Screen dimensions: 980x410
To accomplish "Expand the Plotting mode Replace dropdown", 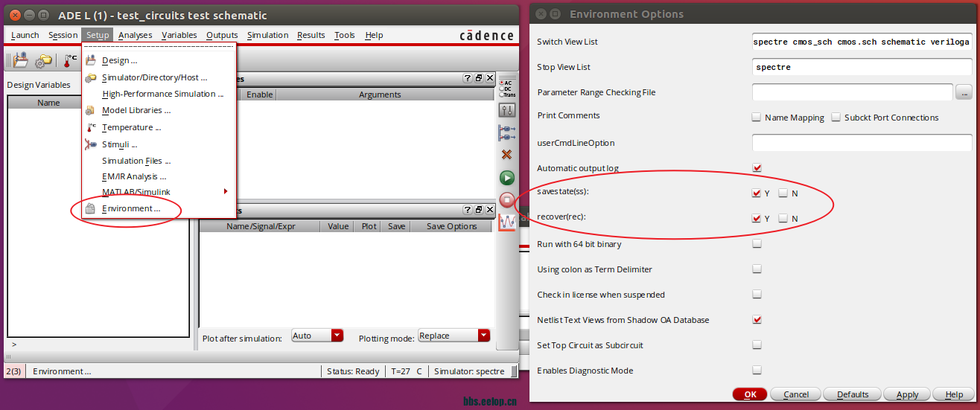I will point(484,336).
